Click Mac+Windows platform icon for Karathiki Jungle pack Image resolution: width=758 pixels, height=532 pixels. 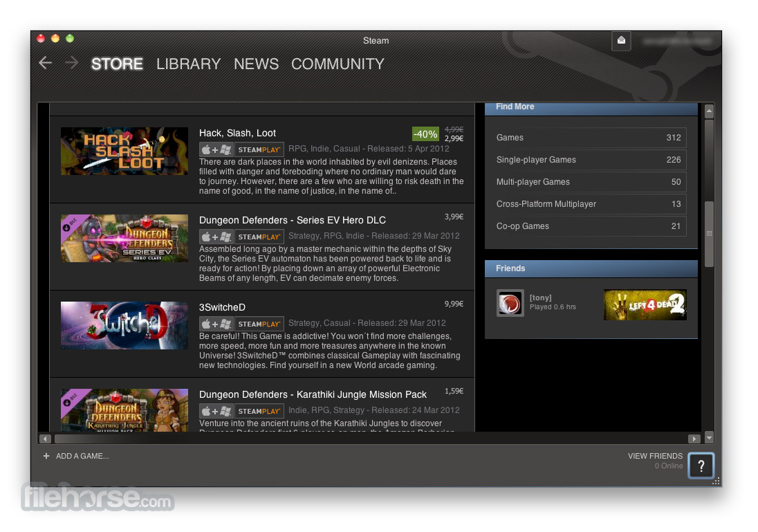click(216, 411)
